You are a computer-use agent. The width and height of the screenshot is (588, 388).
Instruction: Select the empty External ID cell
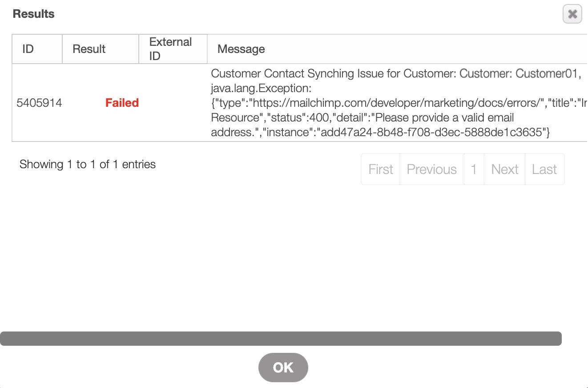click(x=173, y=103)
